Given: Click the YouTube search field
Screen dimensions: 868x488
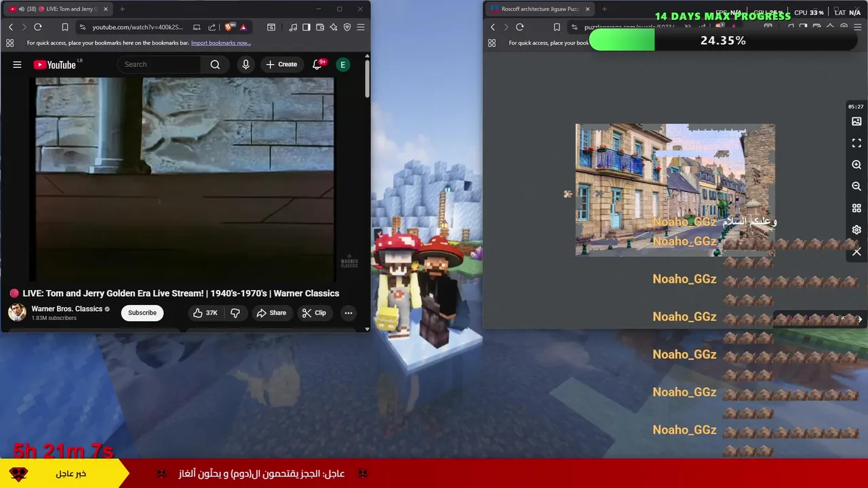Looking at the screenshot, I should coord(159,64).
